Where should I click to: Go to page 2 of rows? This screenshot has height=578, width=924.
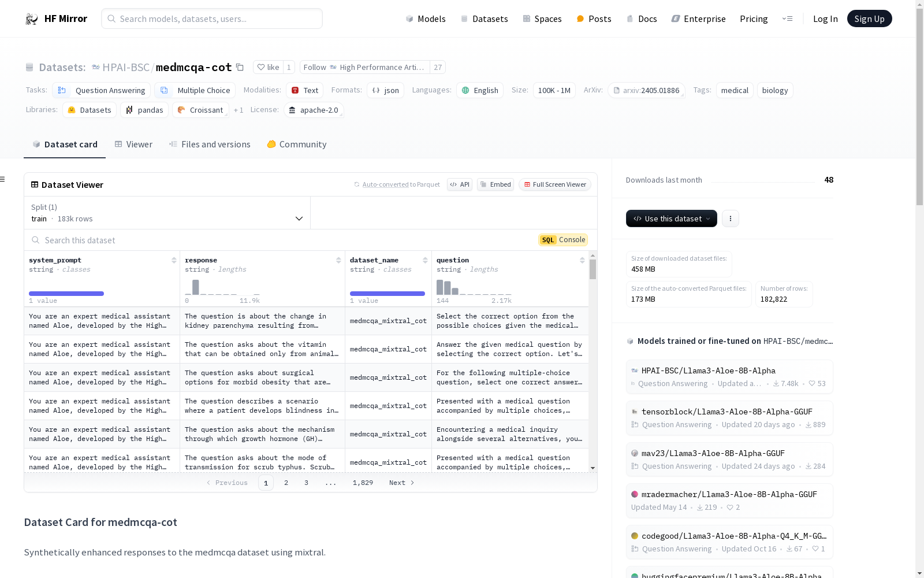pos(286,483)
